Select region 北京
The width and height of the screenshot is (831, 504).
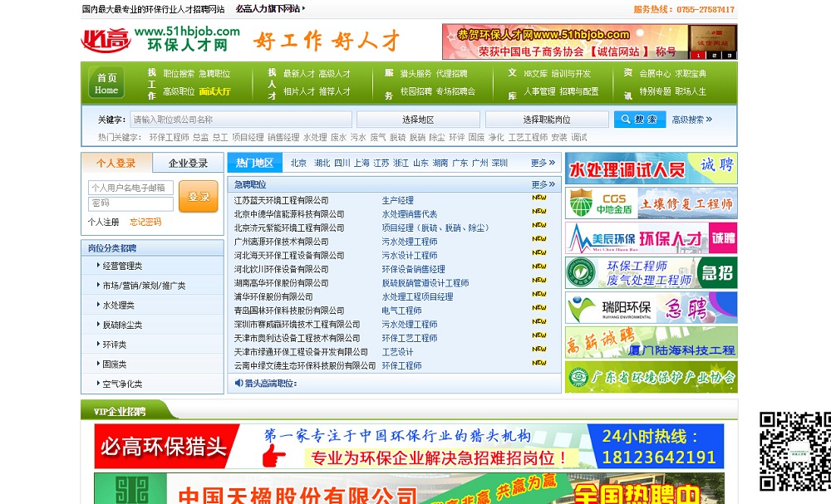(x=298, y=163)
